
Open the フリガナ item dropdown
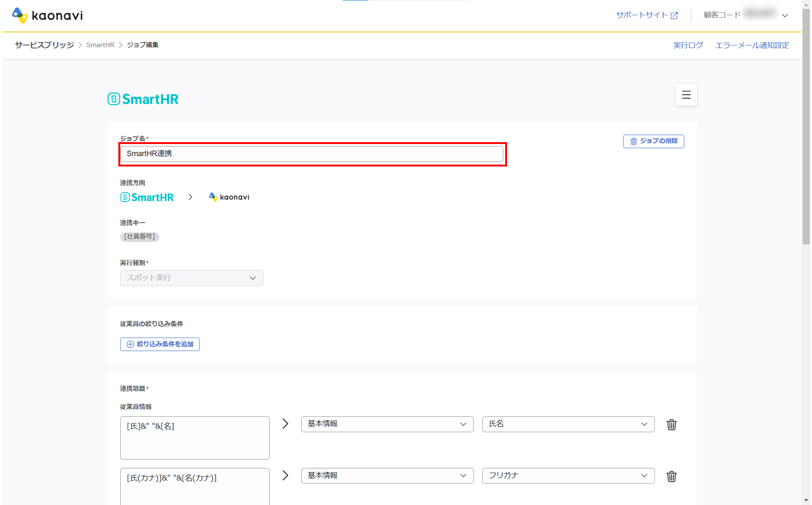coord(568,476)
